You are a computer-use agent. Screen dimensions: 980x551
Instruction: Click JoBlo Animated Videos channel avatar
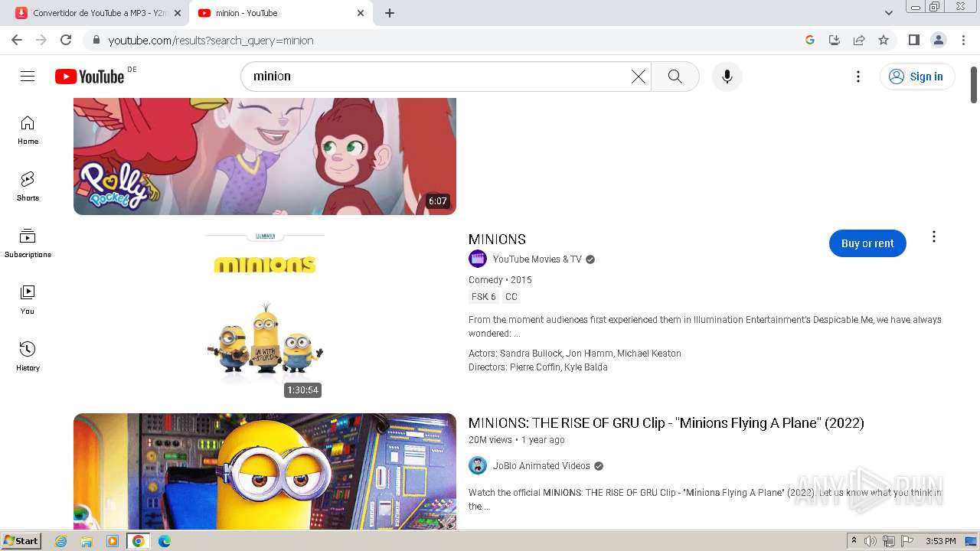click(478, 466)
